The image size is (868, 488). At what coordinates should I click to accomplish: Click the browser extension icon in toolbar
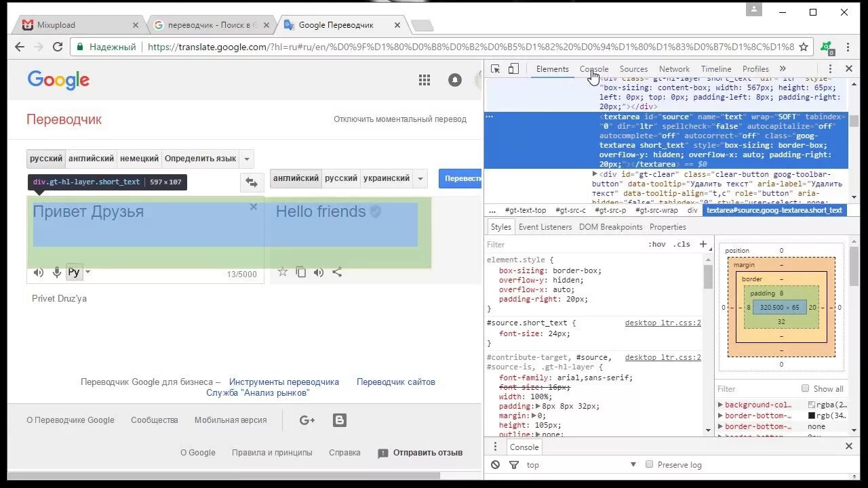pyautogui.click(x=827, y=47)
